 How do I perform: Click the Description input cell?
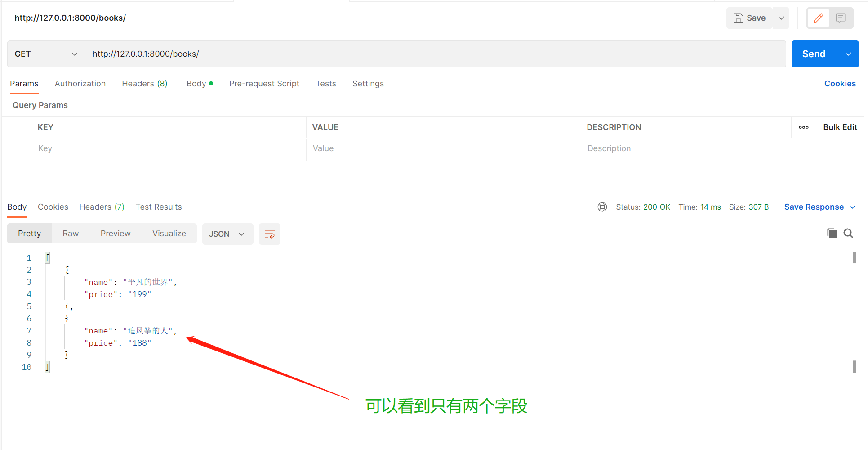click(x=721, y=149)
